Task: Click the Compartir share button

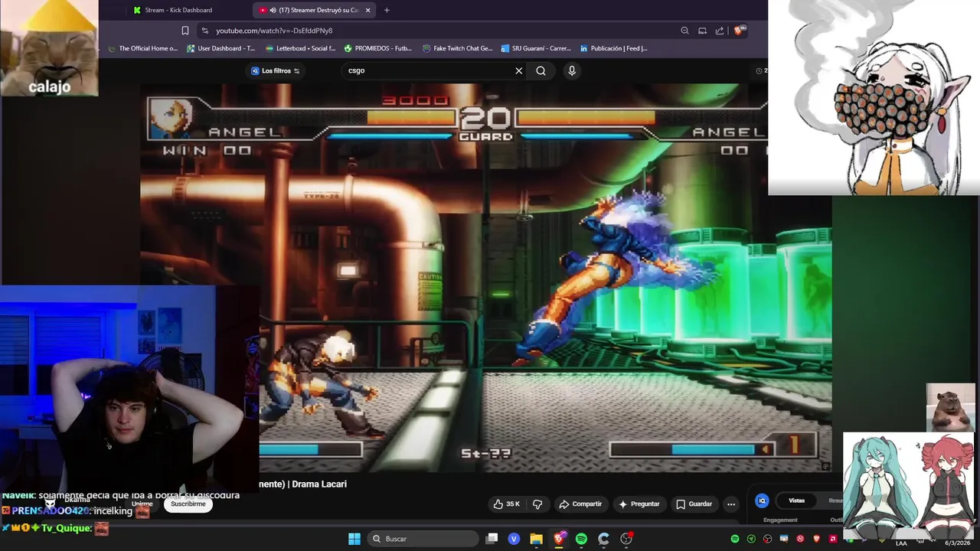Action: 580,504
